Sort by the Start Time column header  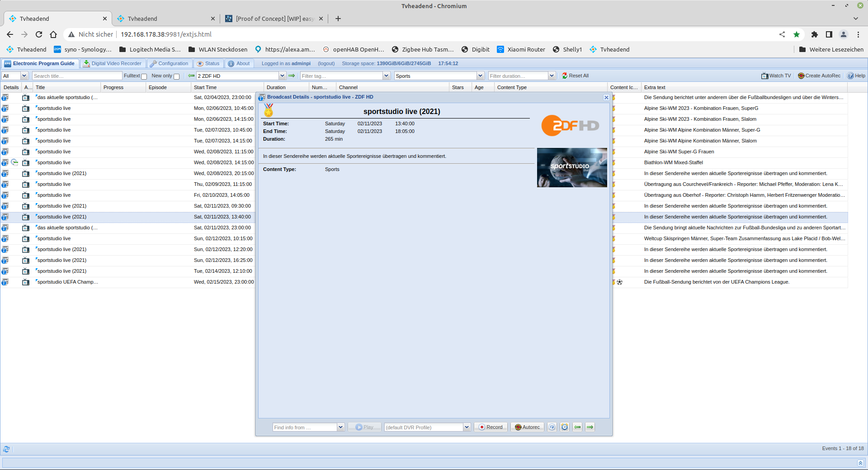point(227,88)
